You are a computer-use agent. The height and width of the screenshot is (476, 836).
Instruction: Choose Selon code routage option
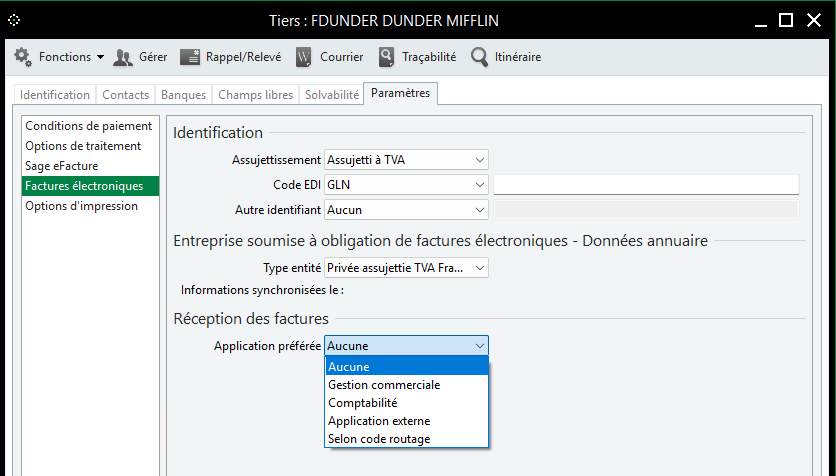pyautogui.click(x=406, y=439)
